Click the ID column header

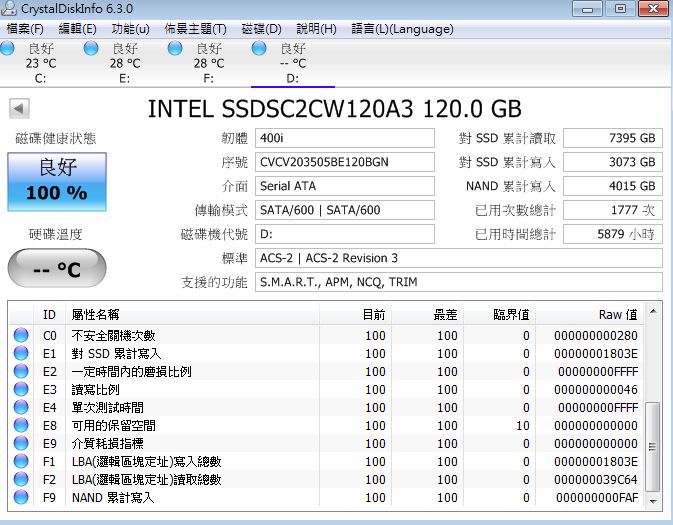click(x=49, y=315)
